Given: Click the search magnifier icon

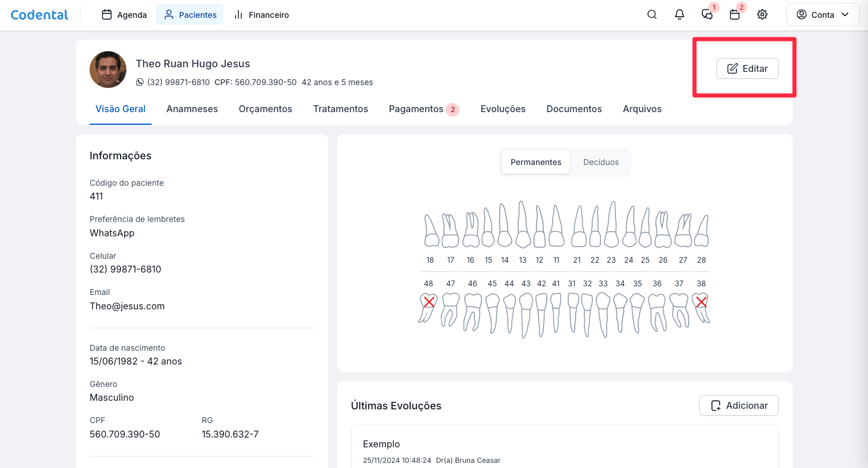Looking at the screenshot, I should pyautogui.click(x=651, y=15).
